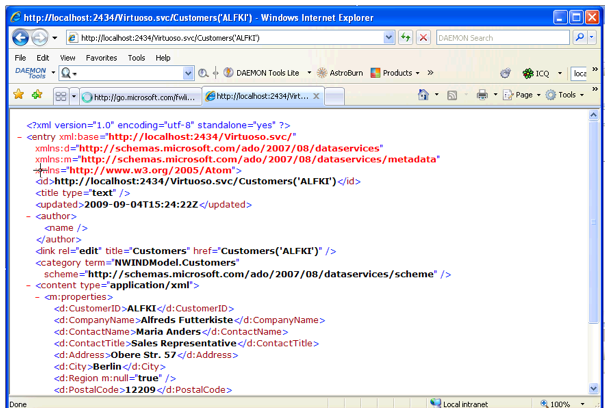Click the 100% zoom level button
613x420 pixels.
coord(555,404)
